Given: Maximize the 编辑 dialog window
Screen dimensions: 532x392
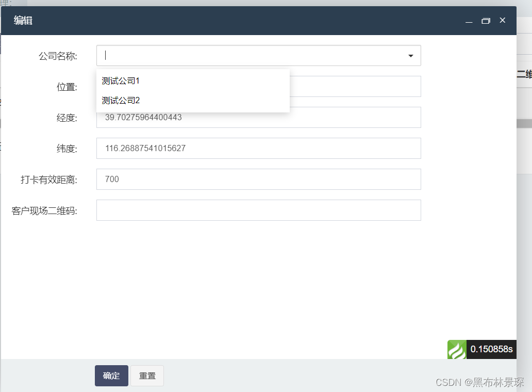Looking at the screenshot, I should point(486,21).
